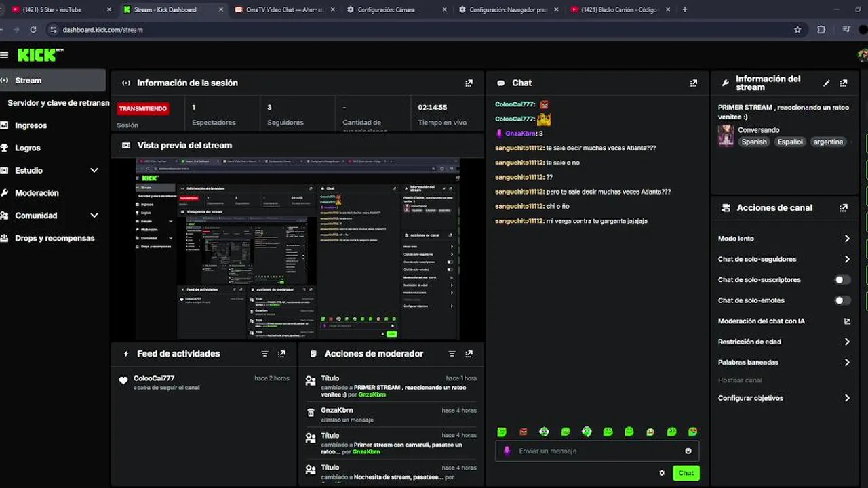This screenshot has width=868, height=488.
Task: Click the Conversando category thumbnail
Action: point(726,136)
